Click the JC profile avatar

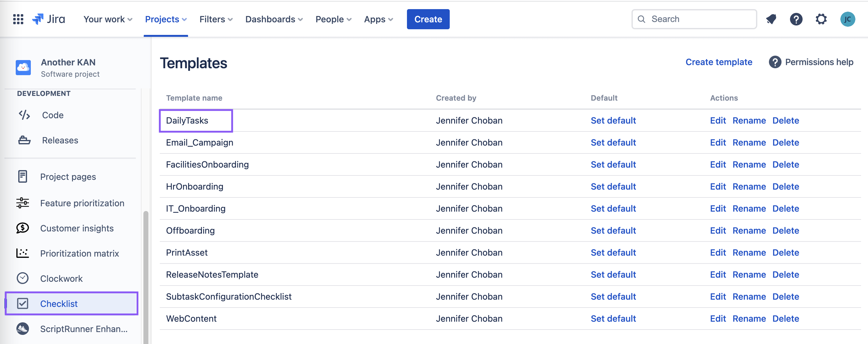coord(847,19)
